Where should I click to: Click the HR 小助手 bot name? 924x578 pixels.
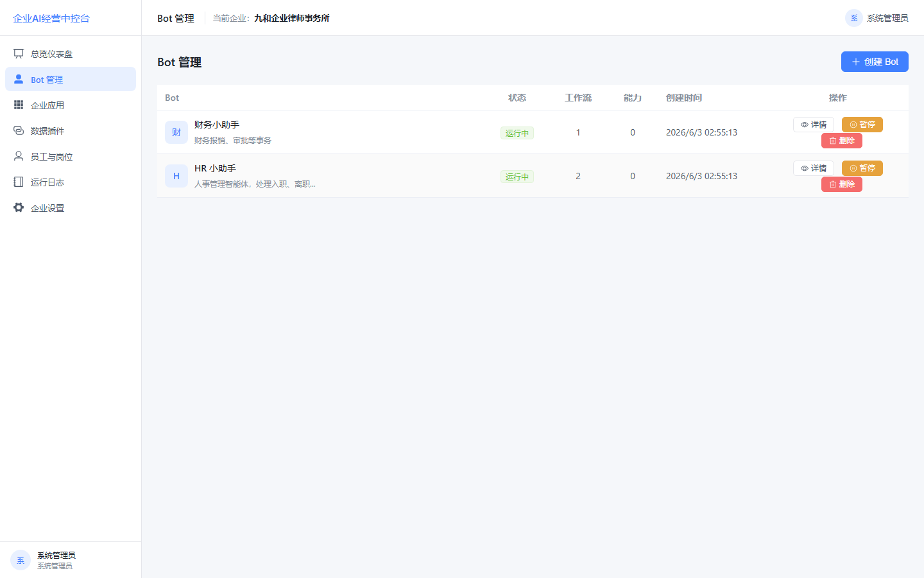click(215, 168)
